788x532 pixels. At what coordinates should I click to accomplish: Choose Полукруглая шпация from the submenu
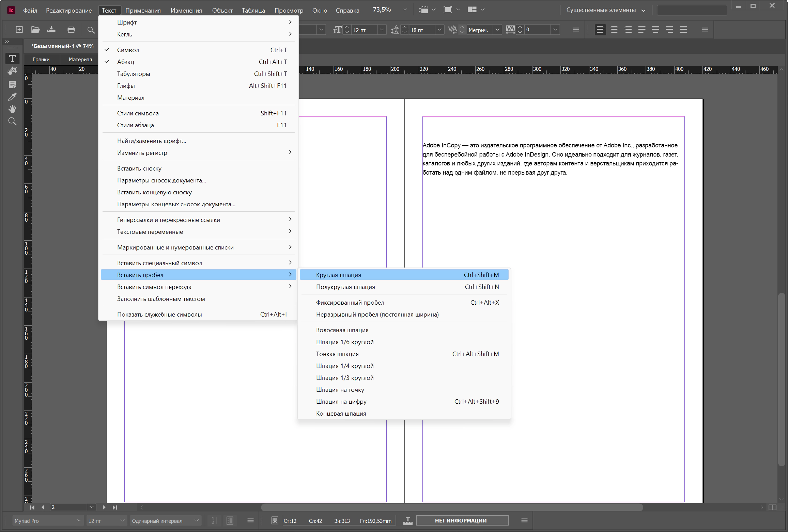404,287
